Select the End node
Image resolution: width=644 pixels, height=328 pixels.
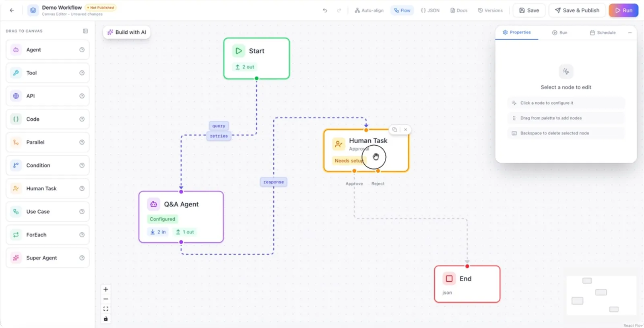point(467,284)
